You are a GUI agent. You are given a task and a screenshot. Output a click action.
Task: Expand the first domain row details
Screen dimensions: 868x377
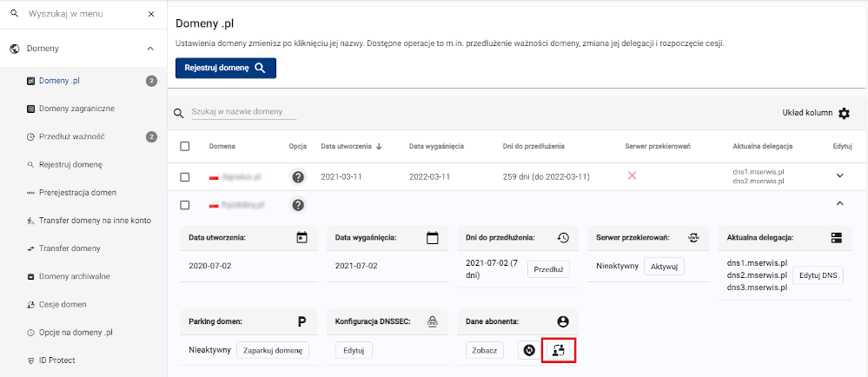point(839,175)
